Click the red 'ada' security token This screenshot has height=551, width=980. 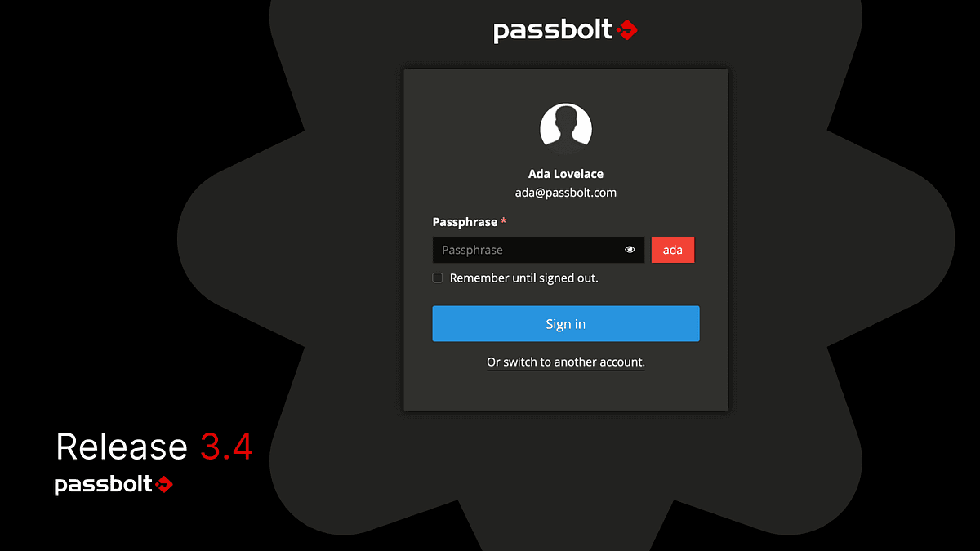[673, 250]
